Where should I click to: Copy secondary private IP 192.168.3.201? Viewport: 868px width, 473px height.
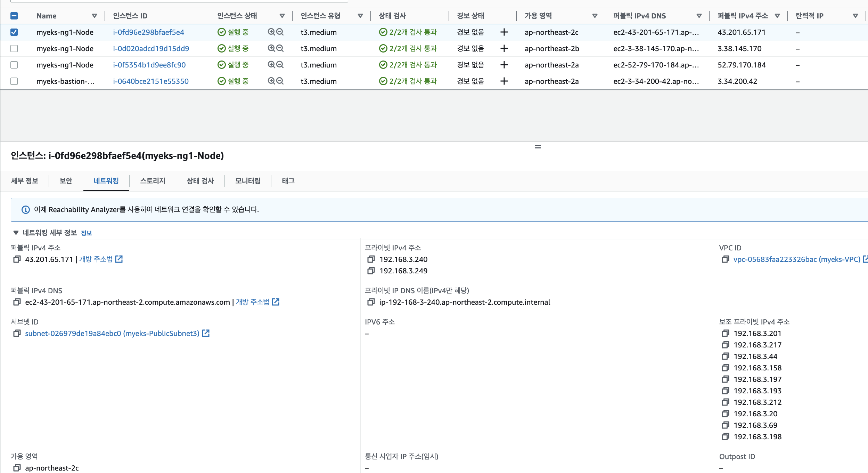(x=725, y=334)
